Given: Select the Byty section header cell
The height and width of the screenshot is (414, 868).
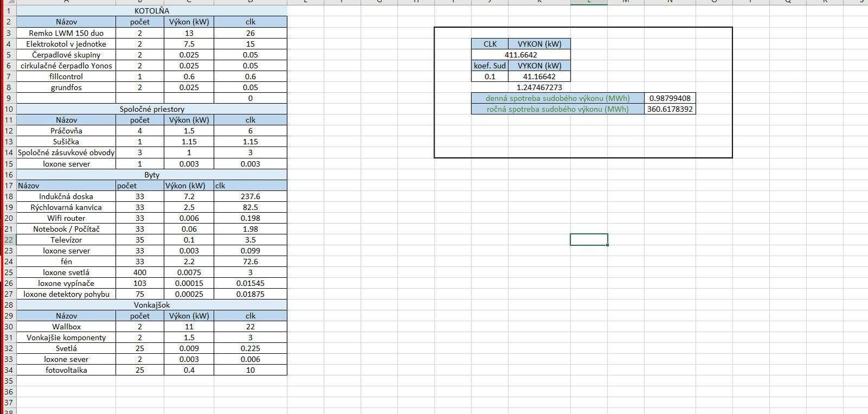Looking at the screenshot, I should tap(151, 175).
